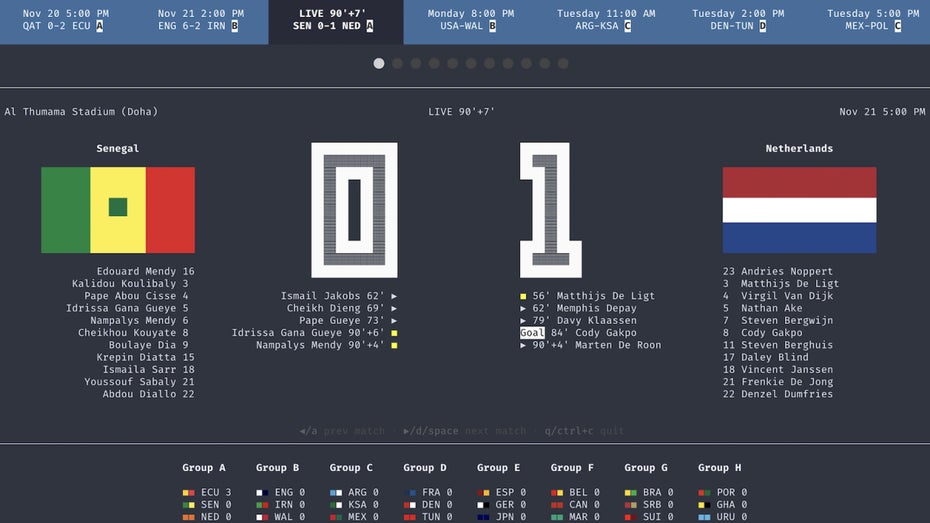Select the ARG-KSA Tuesday 11:00 AM tab
Image resolution: width=930 pixels, height=523 pixels.
(x=606, y=21)
